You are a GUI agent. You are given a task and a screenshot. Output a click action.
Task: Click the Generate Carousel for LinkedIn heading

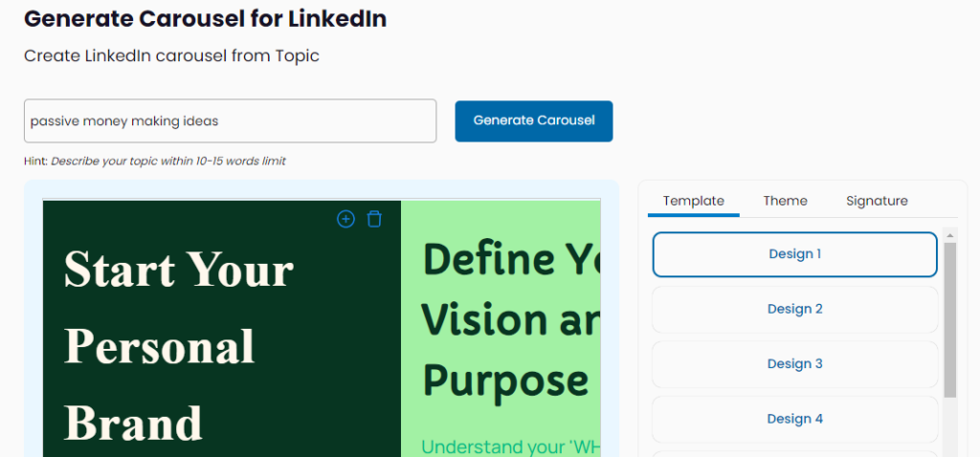(205, 19)
